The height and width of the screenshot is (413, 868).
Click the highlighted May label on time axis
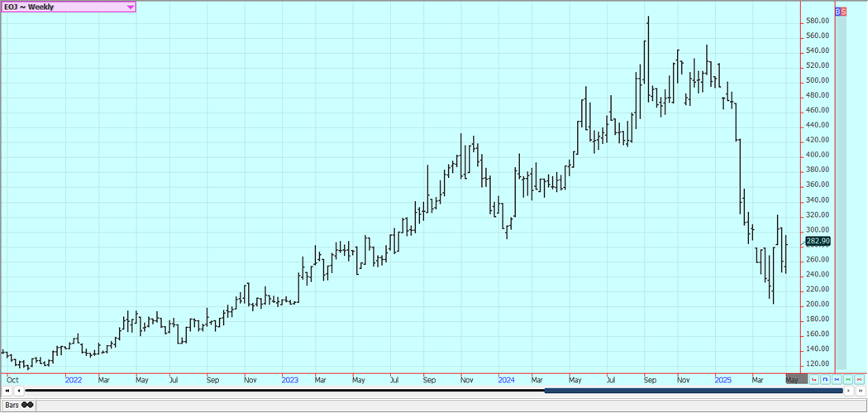[x=797, y=379]
